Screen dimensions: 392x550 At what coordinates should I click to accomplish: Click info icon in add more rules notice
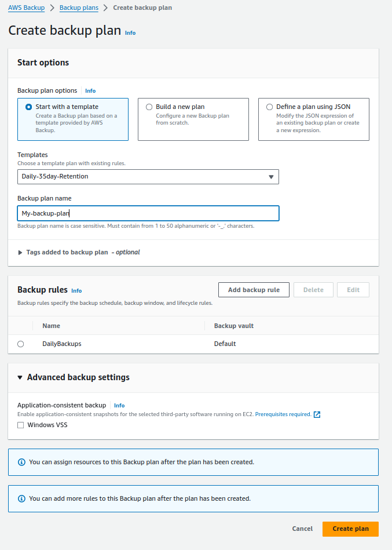[21, 498]
